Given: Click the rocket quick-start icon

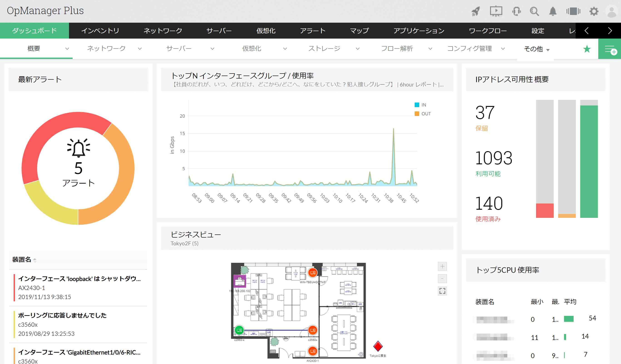Looking at the screenshot, I should [x=475, y=11].
